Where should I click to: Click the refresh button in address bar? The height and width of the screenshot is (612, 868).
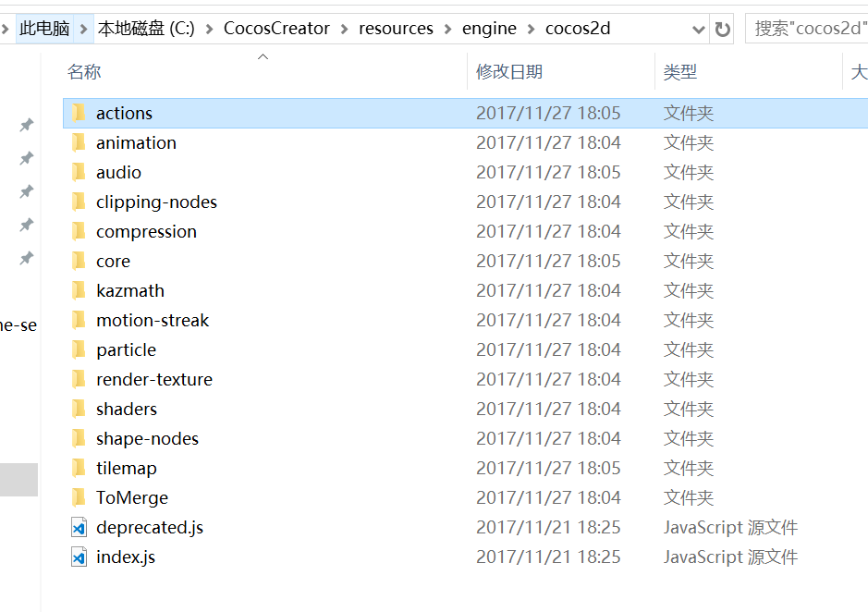tap(722, 29)
